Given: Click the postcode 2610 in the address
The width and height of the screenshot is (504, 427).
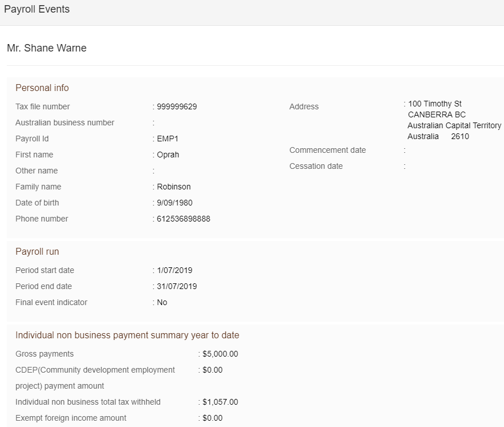Looking at the screenshot, I should (460, 136).
